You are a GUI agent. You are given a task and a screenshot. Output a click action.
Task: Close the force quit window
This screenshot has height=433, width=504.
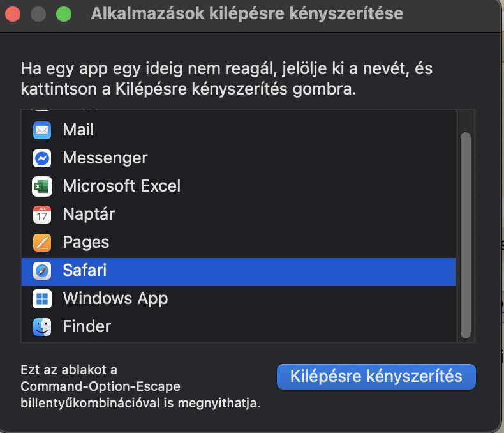[13, 14]
